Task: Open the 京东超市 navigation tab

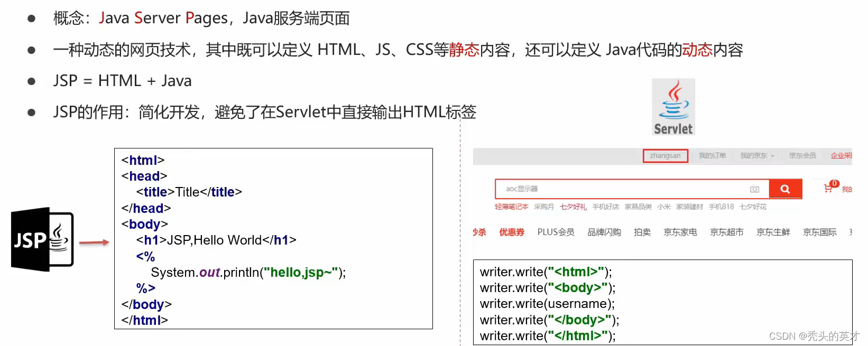Action: 727,232
